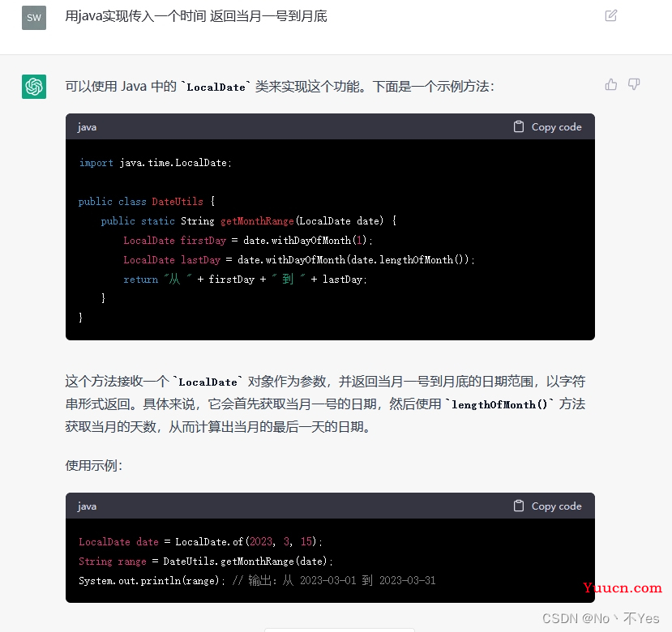
Task: Click the return statement code line
Action: pos(245,280)
